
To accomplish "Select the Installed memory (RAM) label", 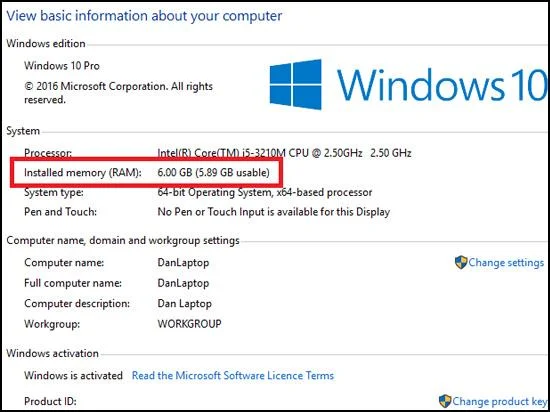I will point(83,173).
